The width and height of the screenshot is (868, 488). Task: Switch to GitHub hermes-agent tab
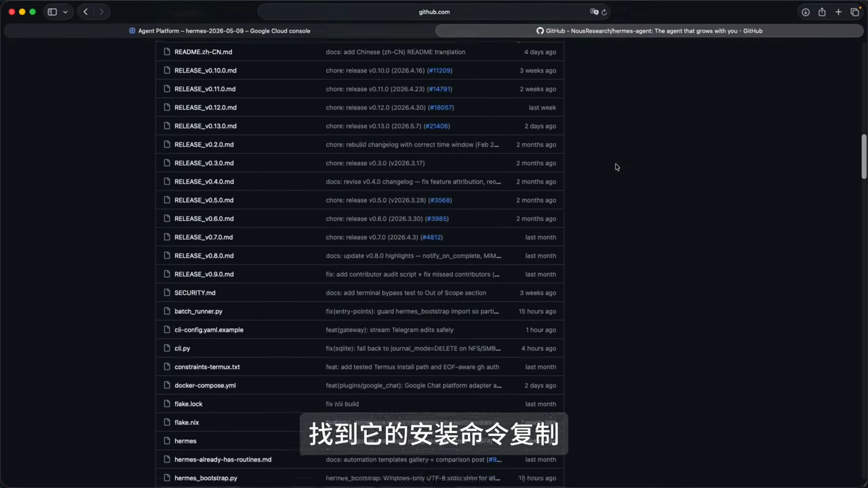coord(649,30)
